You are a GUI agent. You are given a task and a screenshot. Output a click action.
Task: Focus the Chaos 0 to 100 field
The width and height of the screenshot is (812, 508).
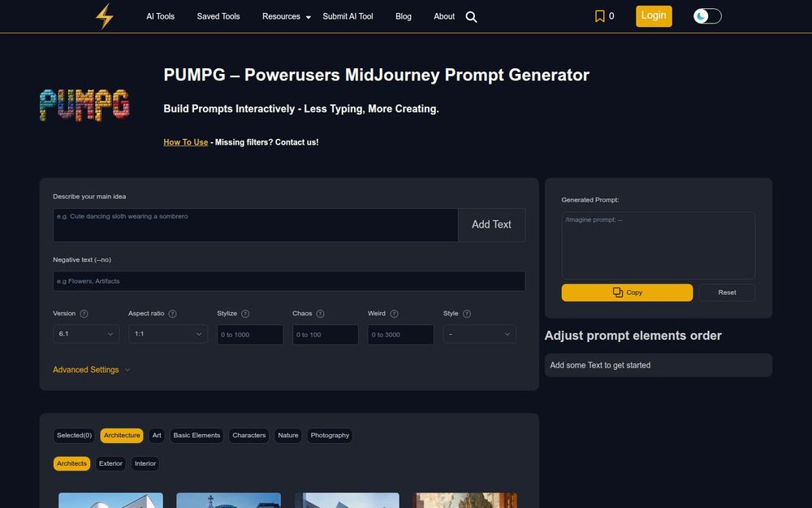(326, 334)
